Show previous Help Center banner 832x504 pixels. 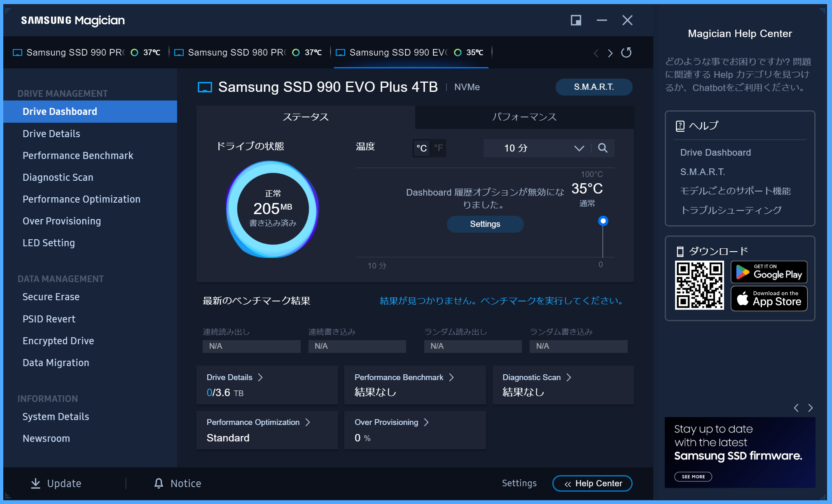[x=796, y=408]
